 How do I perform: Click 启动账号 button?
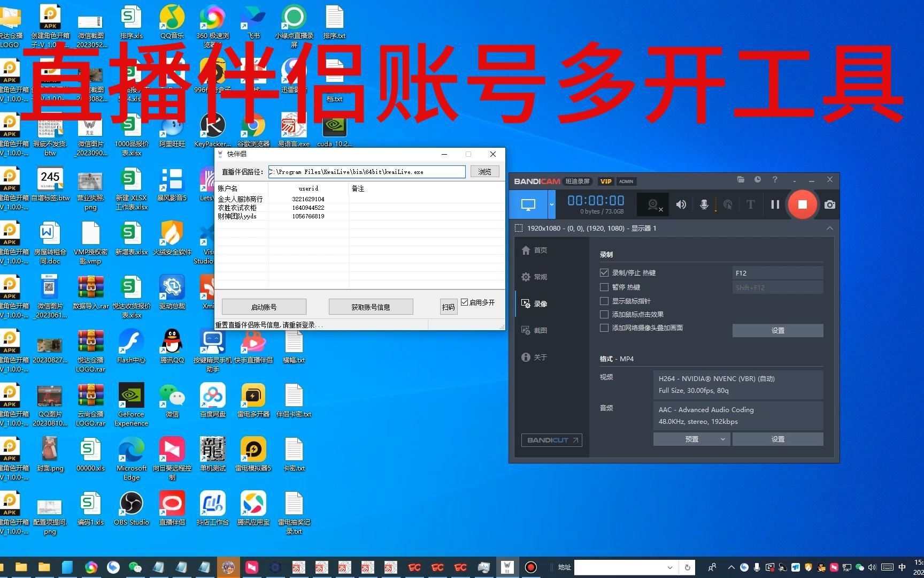pyautogui.click(x=264, y=307)
